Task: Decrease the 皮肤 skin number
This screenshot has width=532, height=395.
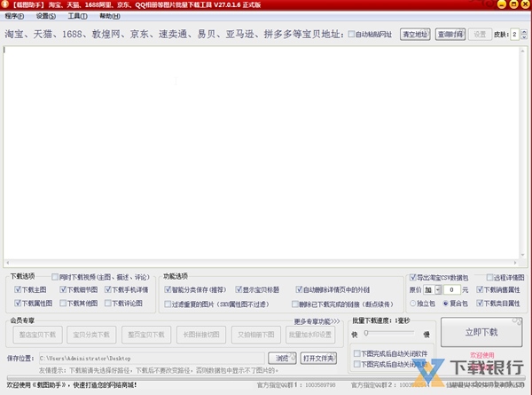Action: click(x=524, y=36)
